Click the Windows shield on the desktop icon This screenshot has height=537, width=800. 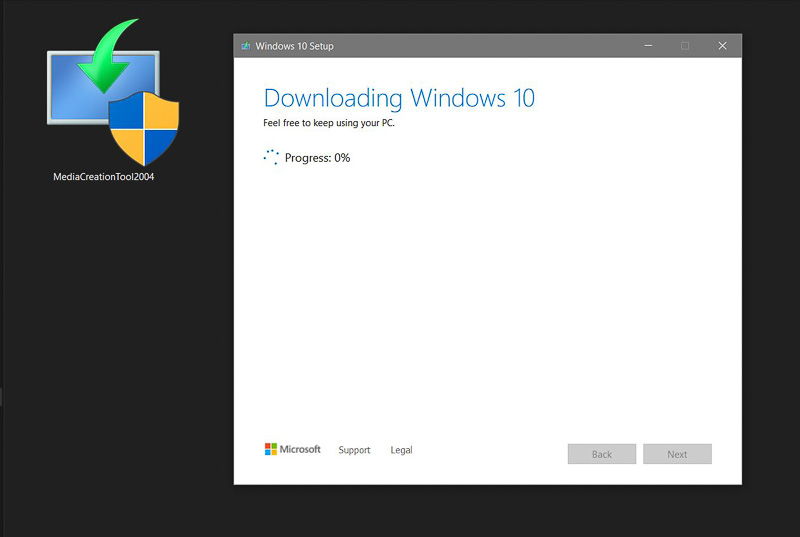click(x=141, y=128)
